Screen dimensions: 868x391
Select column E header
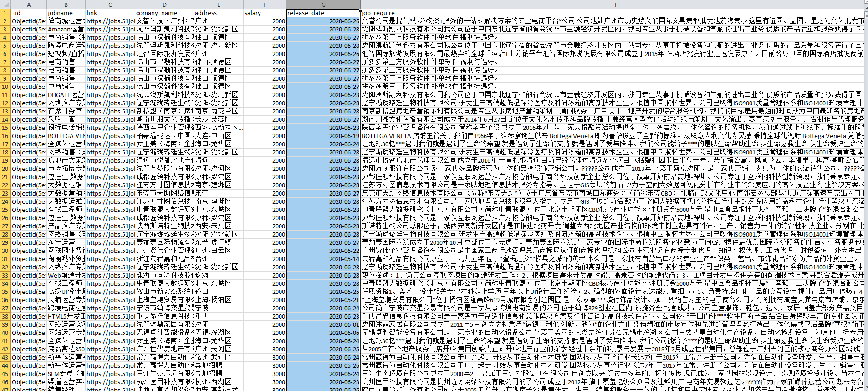219,5
